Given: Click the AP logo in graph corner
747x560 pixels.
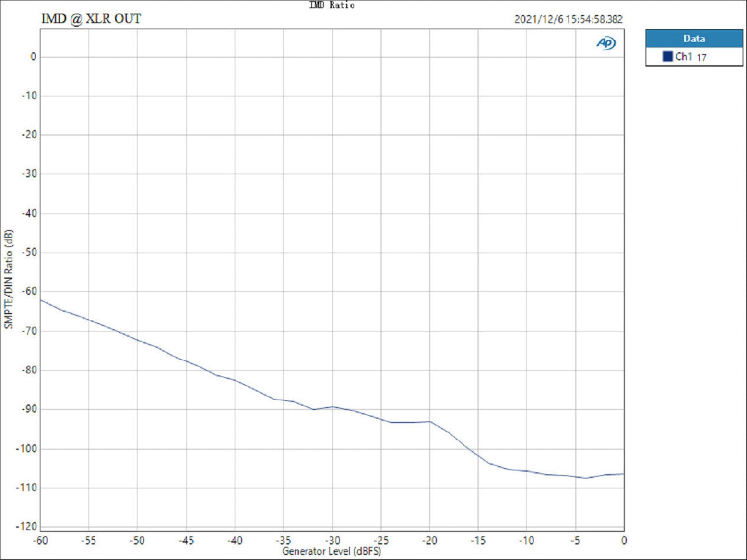Looking at the screenshot, I should [606, 42].
